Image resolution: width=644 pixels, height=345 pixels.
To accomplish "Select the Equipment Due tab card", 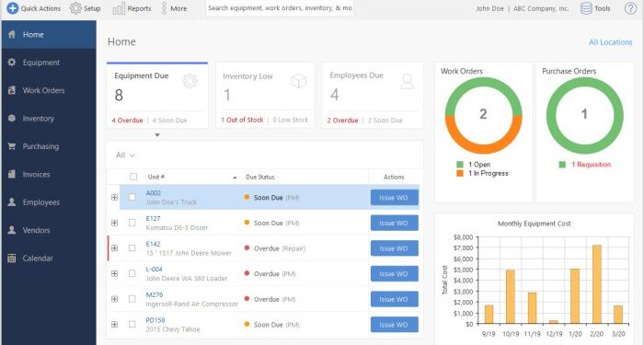I will [x=157, y=95].
